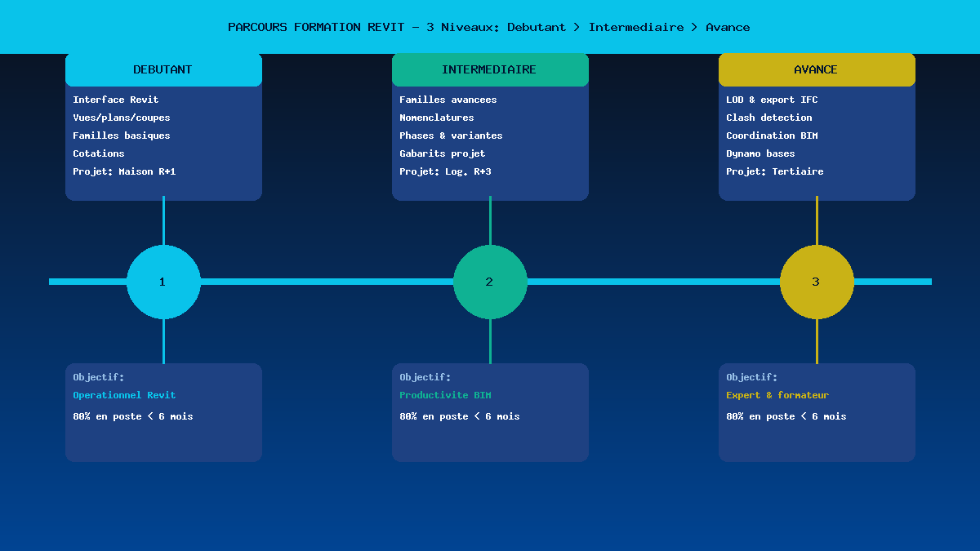Viewport: 980px width, 551px height.
Task: Click 'Interface Revit' in the Debutant list
Action: click(x=116, y=100)
